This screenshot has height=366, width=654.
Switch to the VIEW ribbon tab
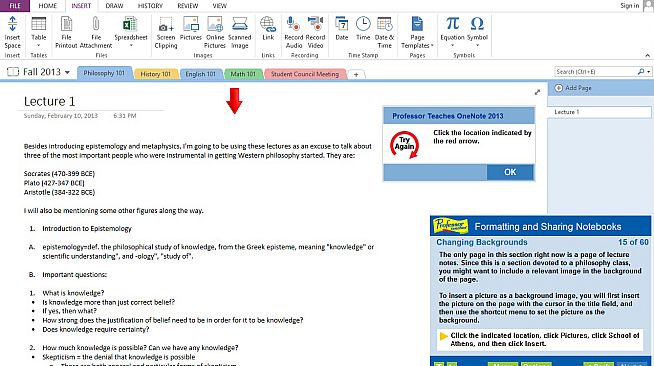coord(219,6)
